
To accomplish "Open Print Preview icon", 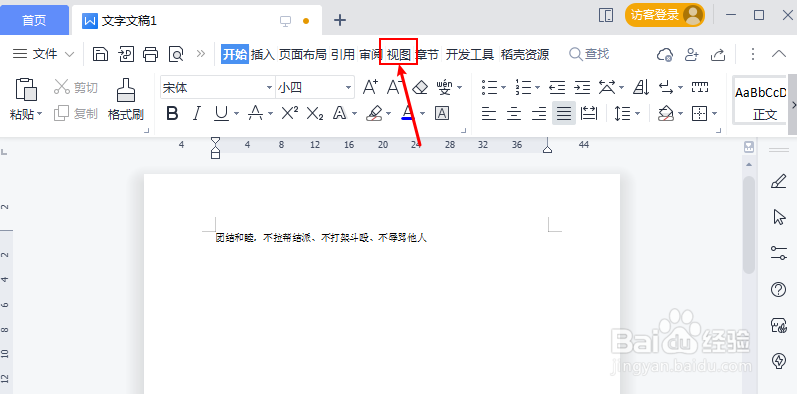I will [176, 54].
